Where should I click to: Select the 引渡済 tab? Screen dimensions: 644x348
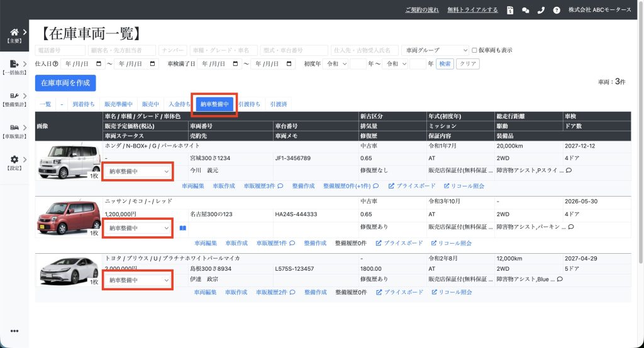[279, 104]
